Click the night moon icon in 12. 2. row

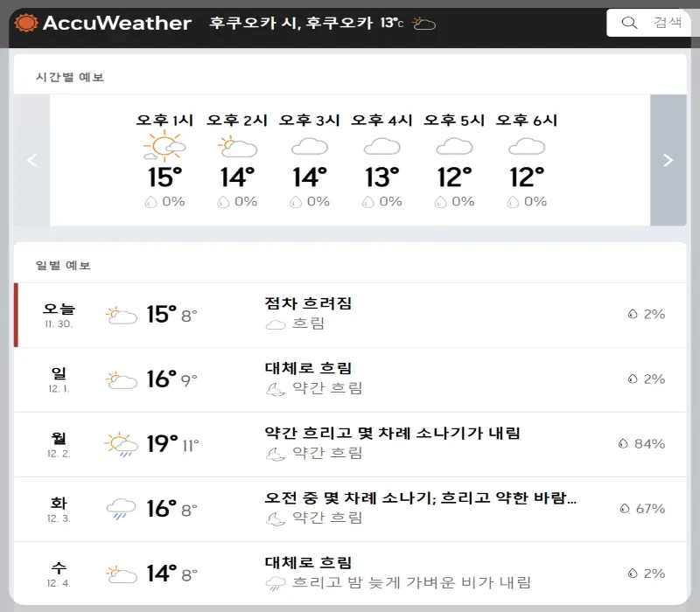(276, 454)
